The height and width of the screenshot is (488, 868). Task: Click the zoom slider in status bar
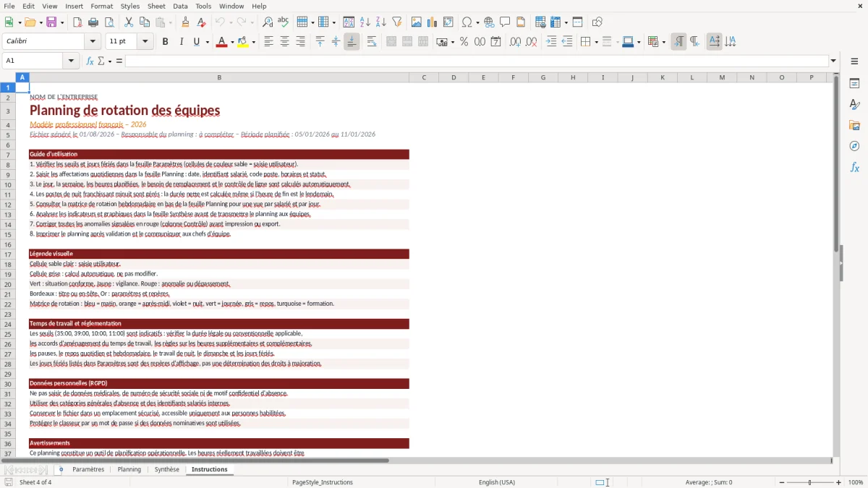(x=810, y=482)
